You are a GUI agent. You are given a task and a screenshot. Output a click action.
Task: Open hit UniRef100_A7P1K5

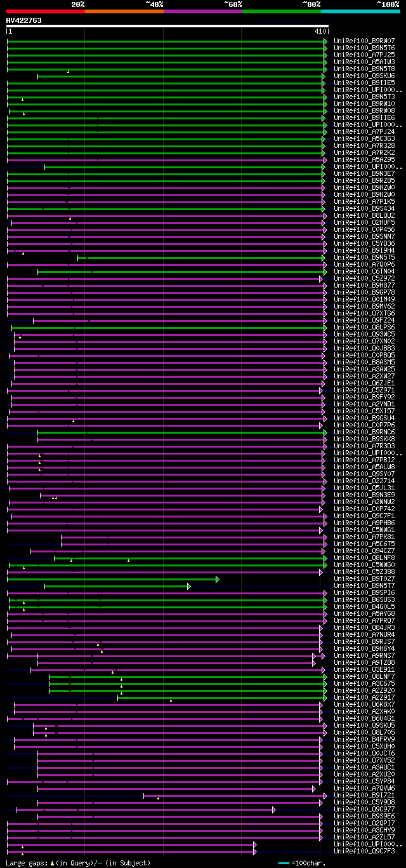coord(364,202)
